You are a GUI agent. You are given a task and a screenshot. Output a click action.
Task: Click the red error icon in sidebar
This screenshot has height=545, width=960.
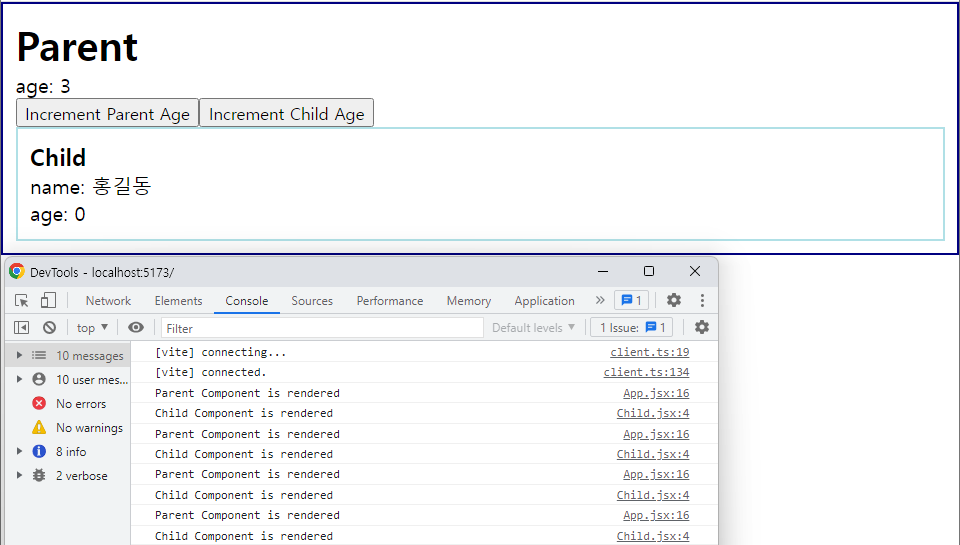click(x=39, y=403)
